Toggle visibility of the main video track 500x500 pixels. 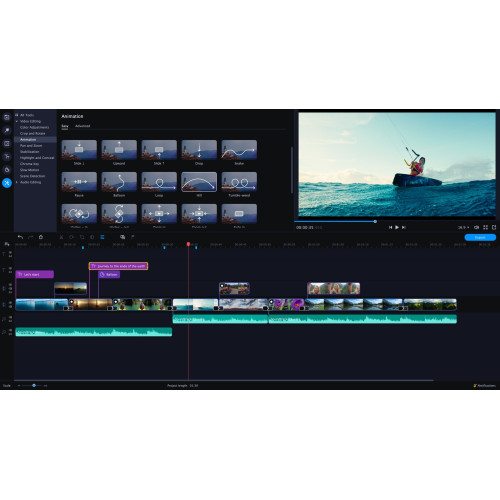click(10, 303)
